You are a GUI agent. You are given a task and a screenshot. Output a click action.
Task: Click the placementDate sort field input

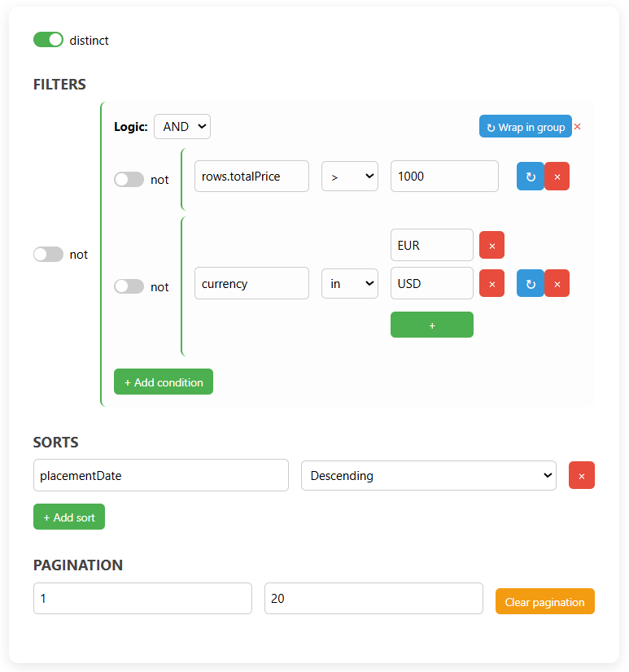(x=160, y=475)
